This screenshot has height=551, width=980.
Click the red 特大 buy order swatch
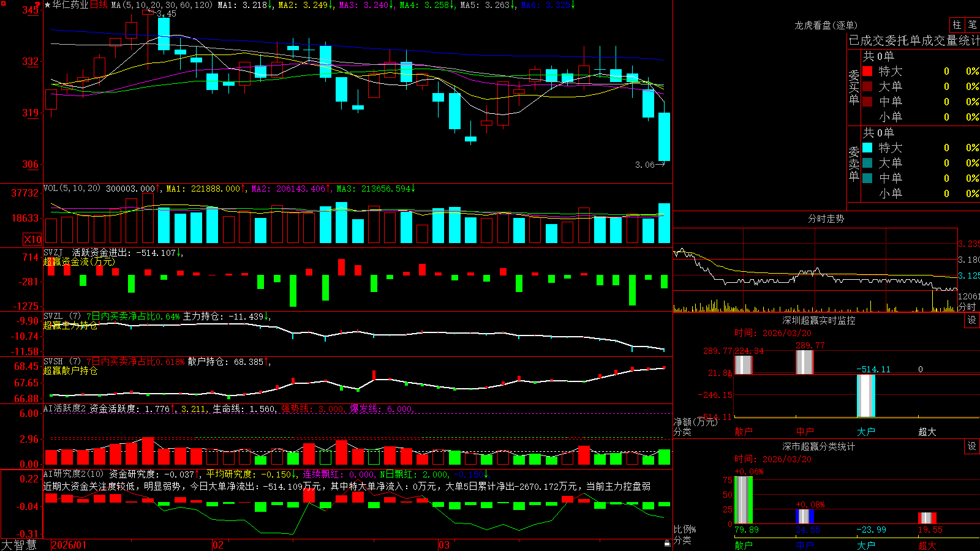[x=867, y=71]
